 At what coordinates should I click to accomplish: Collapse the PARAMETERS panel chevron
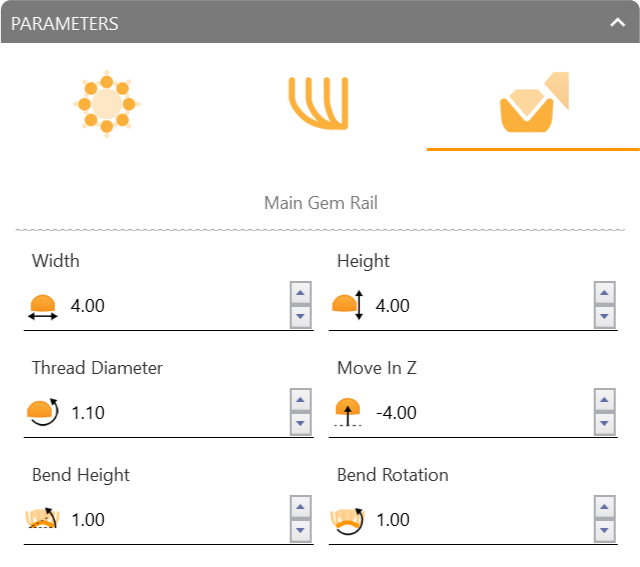tap(617, 22)
